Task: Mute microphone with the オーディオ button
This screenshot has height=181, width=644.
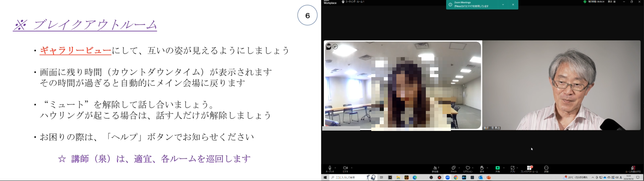Action: (x=330, y=169)
